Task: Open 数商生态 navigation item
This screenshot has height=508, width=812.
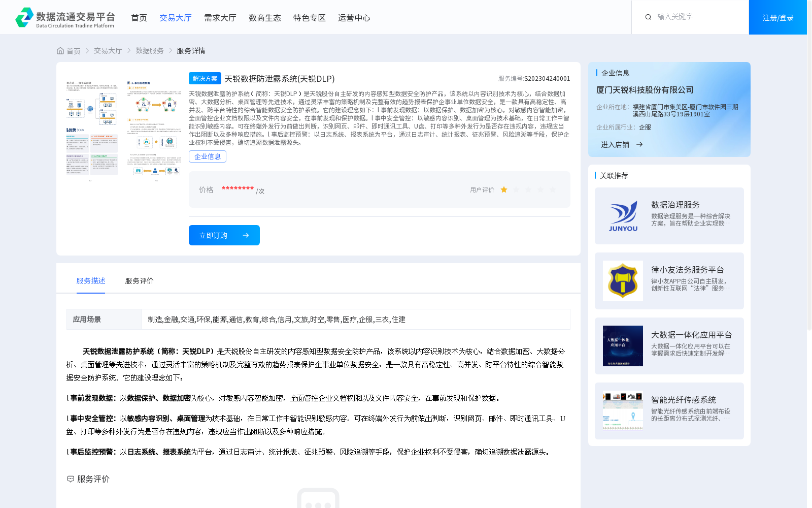Action: [265, 18]
